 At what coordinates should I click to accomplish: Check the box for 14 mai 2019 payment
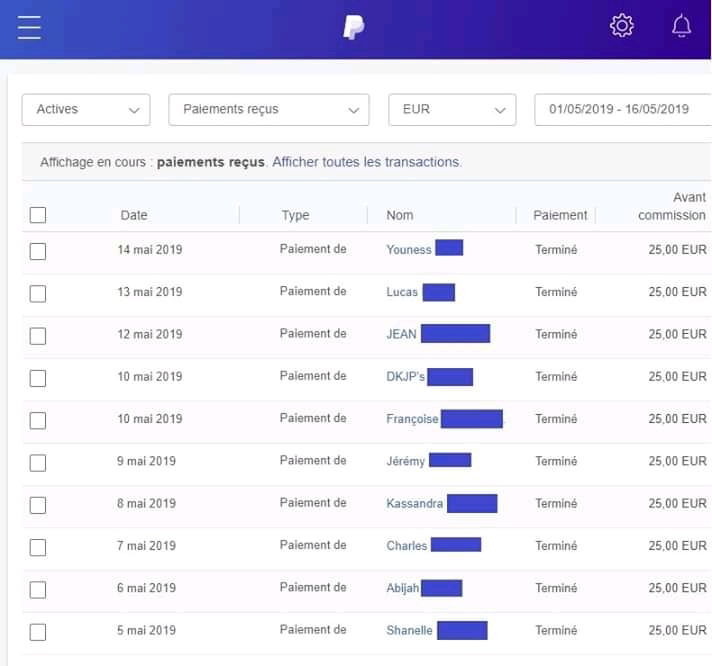pyautogui.click(x=38, y=251)
